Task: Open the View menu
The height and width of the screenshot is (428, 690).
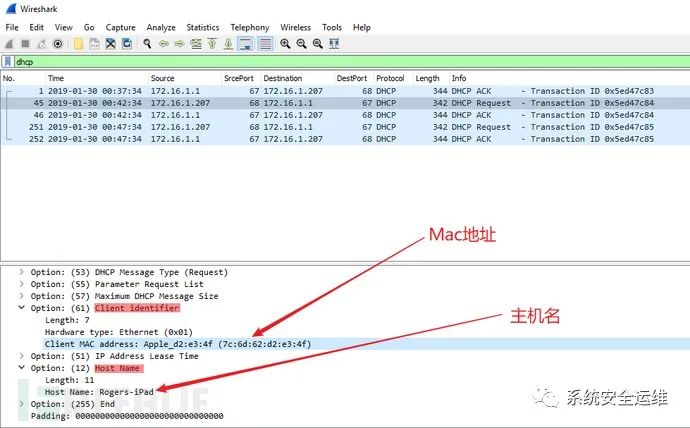Action: tap(64, 27)
